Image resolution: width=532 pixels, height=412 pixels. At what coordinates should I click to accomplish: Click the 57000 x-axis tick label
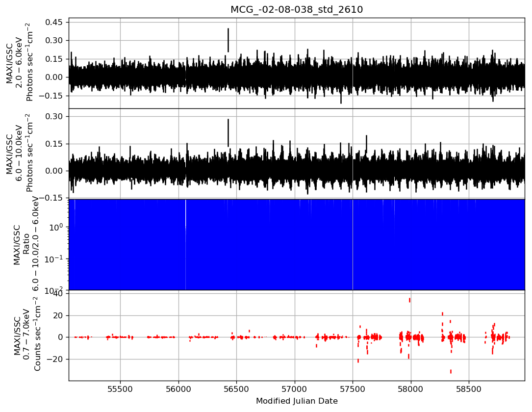[295, 389]
